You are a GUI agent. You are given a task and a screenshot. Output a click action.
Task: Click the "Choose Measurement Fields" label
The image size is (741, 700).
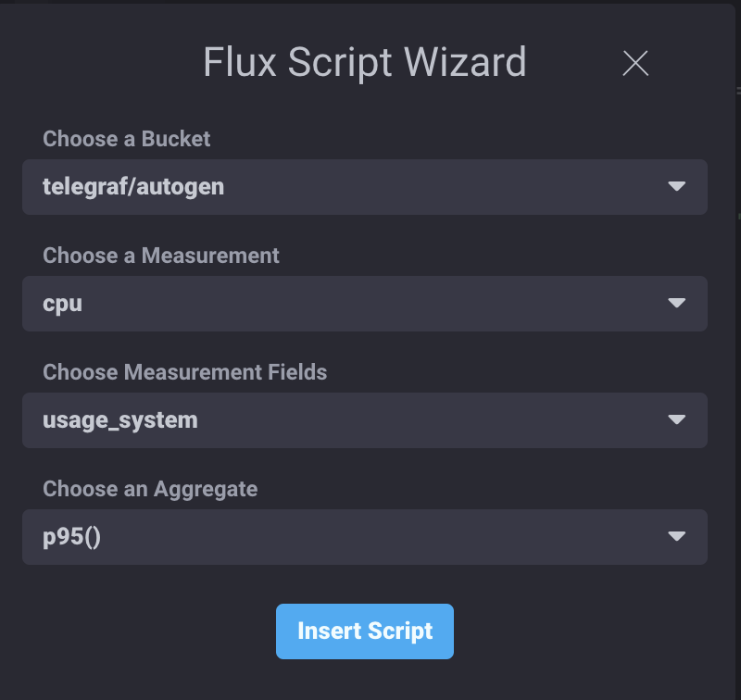click(x=185, y=372)
